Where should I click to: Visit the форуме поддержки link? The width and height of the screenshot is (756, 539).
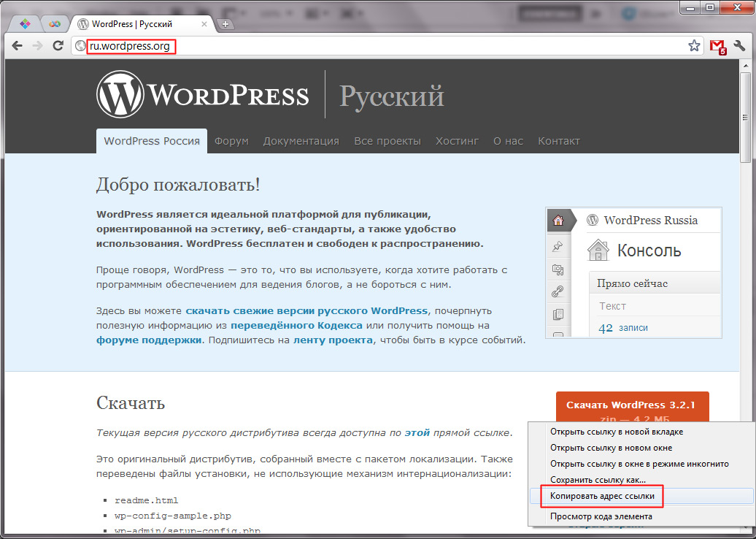[149, 340]
